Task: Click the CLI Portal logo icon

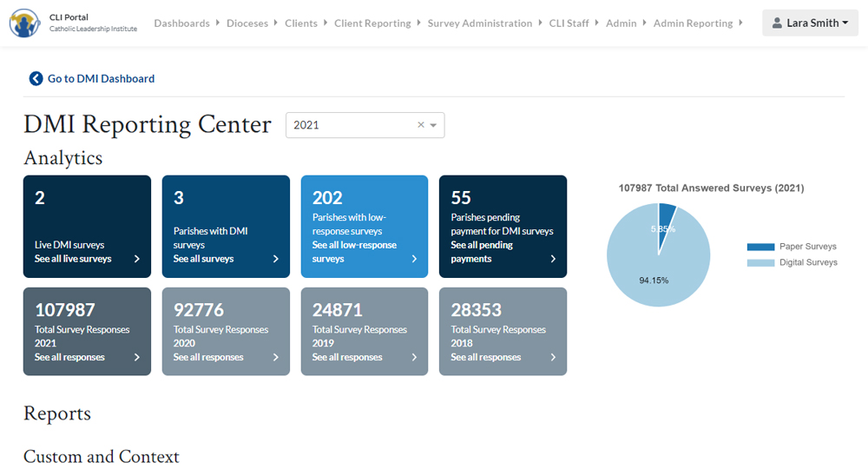Action: [x=24, y=23]
